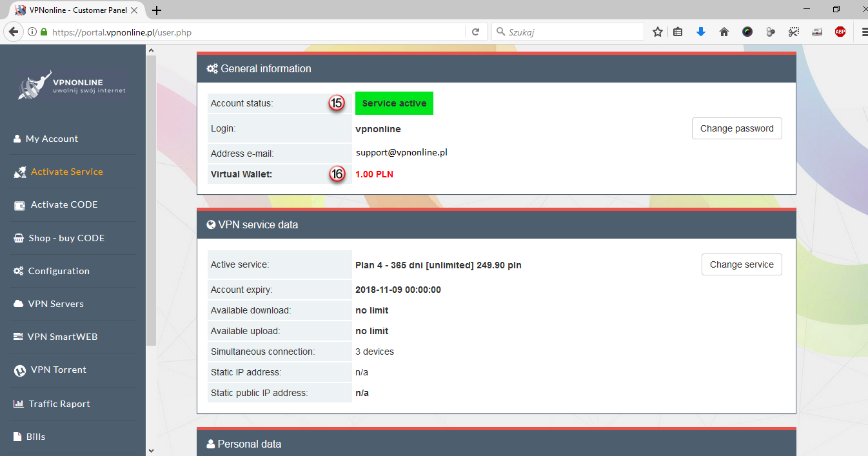Select the VPNonline - Customer Panel tab
The height and width of the screenshot is (456, 868).
[x=78, y=10]
